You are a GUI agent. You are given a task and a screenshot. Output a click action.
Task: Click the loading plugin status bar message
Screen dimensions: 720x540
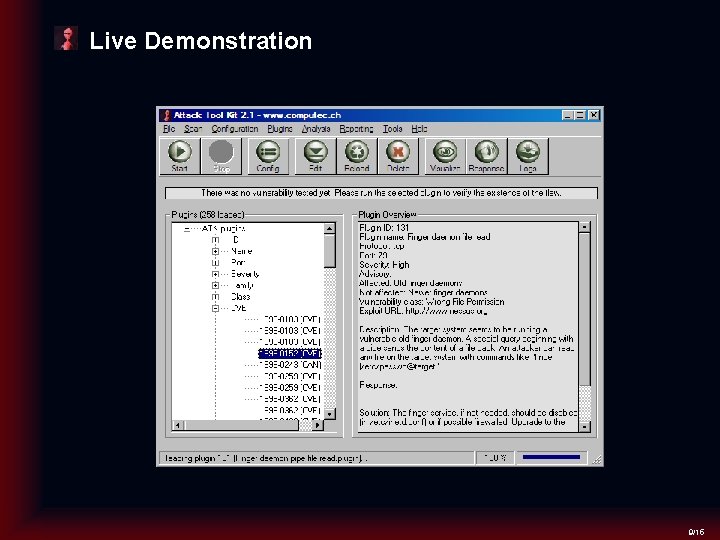coord(317,458)
